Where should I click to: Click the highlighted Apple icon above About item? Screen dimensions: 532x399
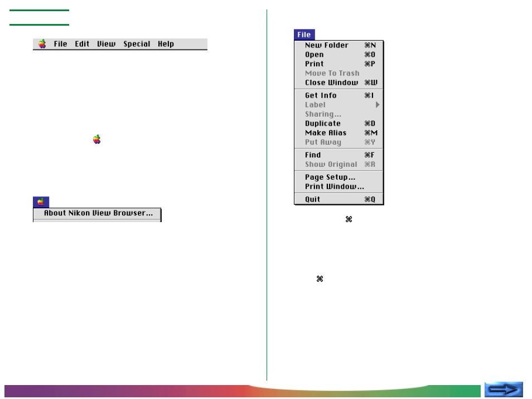tap(41, 202)
